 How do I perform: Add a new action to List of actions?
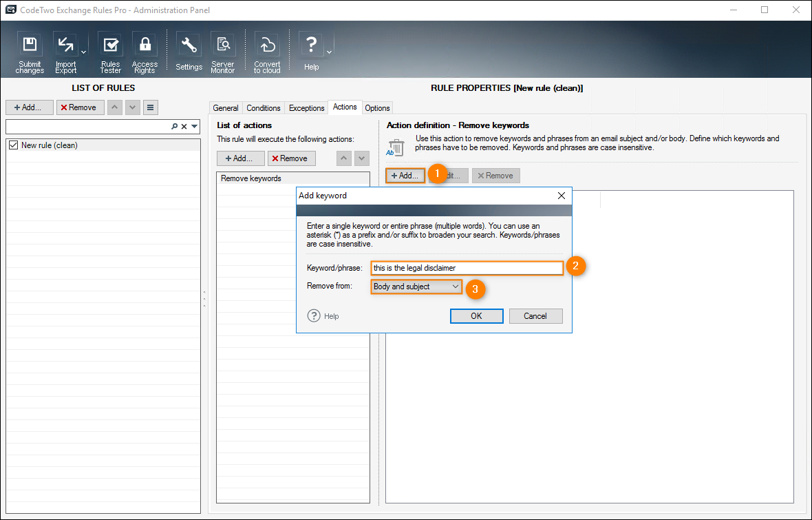point(241,158)
